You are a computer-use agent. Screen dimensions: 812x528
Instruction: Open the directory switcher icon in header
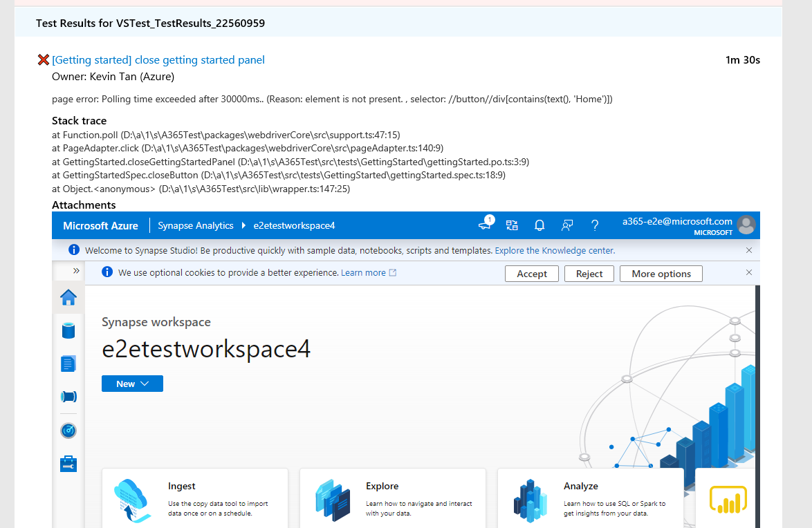click(512, 225)
